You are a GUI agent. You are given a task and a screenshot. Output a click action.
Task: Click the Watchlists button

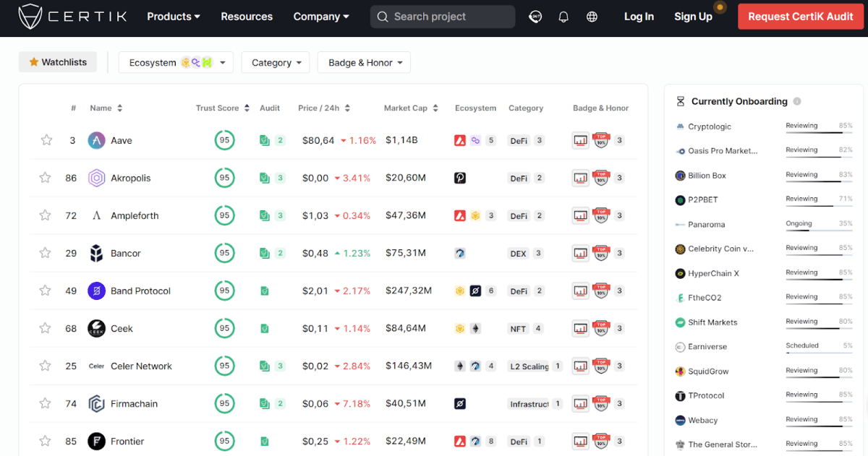57,62
